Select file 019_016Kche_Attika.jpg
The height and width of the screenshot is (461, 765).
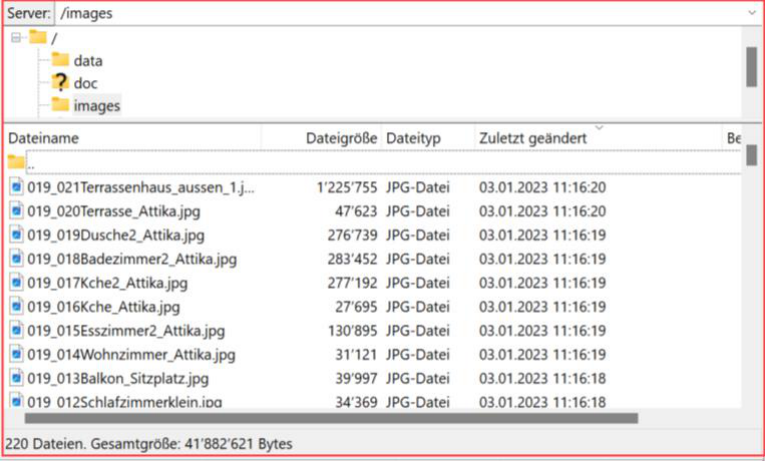103,307
